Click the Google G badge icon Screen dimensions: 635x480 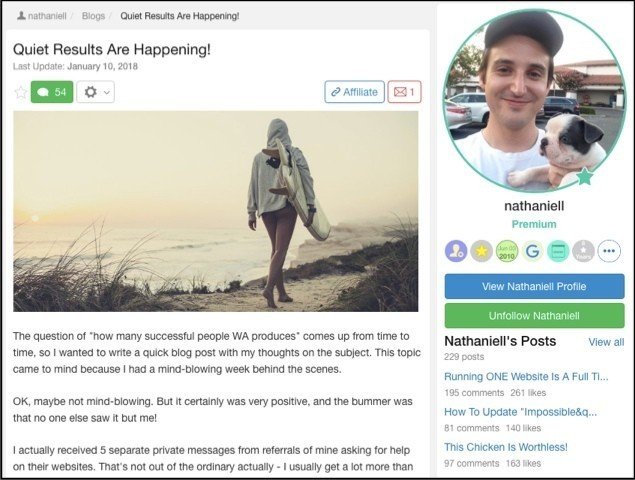click(x=533, y=251)
